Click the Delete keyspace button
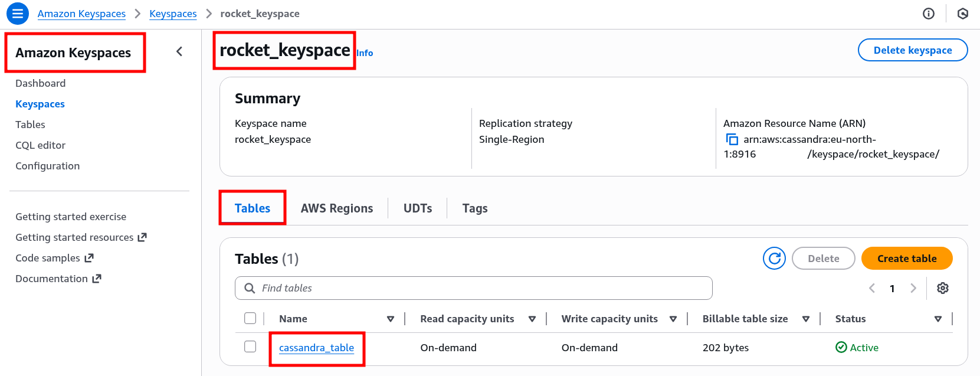Image resolution: width=980 pixels, height=376 pixels. tap(912, 50)
